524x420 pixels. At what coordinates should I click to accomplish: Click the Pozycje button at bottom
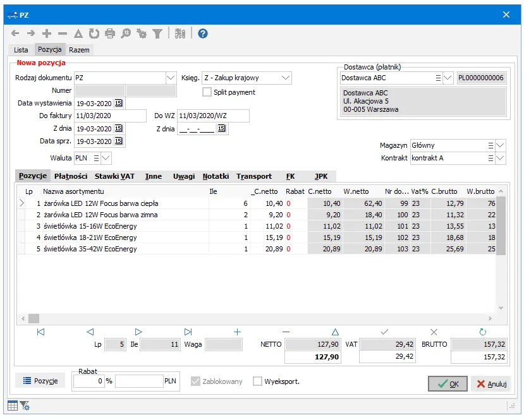pos(40,381)
